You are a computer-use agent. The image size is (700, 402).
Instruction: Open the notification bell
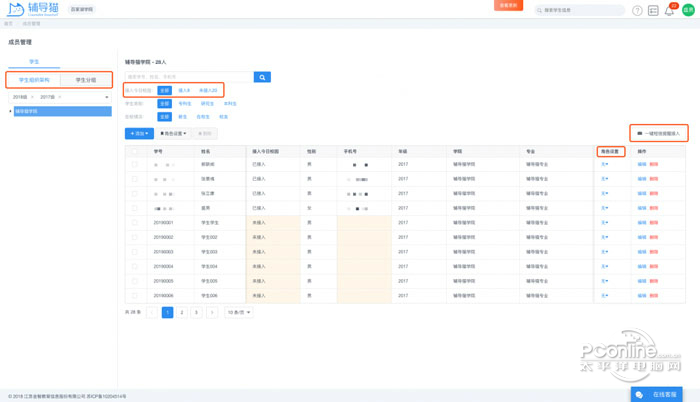[x=669, y=11]
